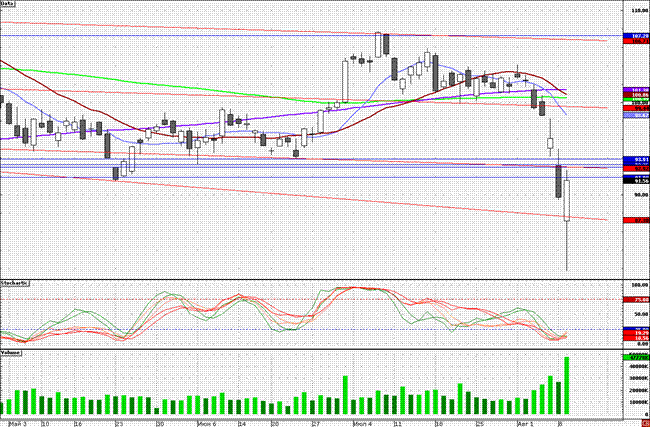Viewport: 650px width, 427px height.
Task: Select the last candlestick with long lower wick
Action: coord(567,222)
